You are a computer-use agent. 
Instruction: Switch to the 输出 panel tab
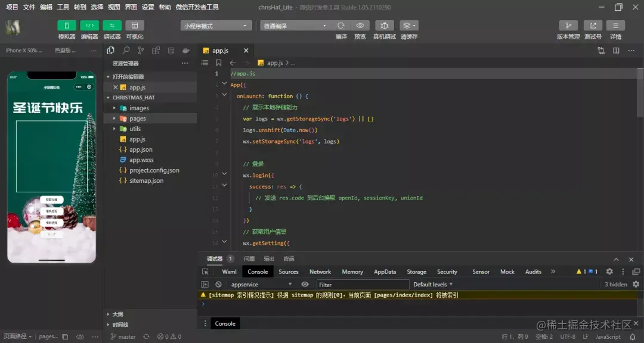(269, 259)
